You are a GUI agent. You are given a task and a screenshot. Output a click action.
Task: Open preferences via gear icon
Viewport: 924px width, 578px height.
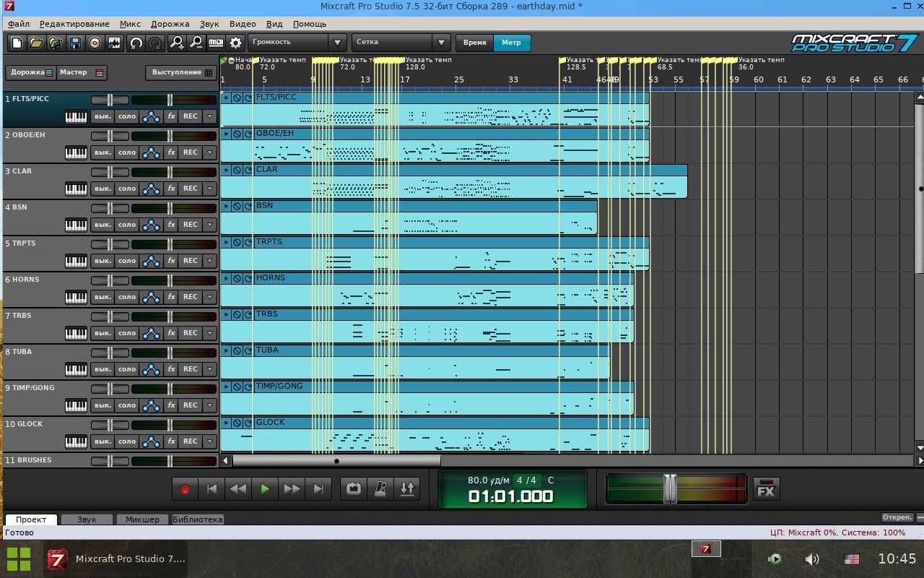(235, 43)
